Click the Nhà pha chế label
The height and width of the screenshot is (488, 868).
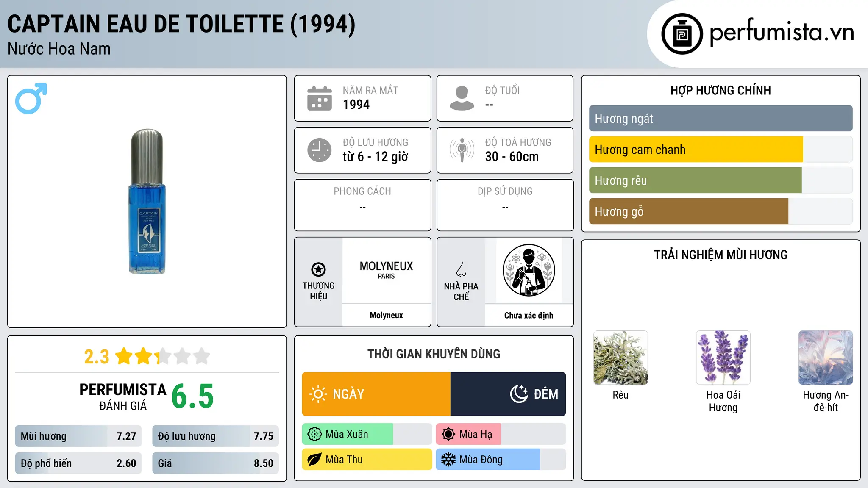click(461, 291)
